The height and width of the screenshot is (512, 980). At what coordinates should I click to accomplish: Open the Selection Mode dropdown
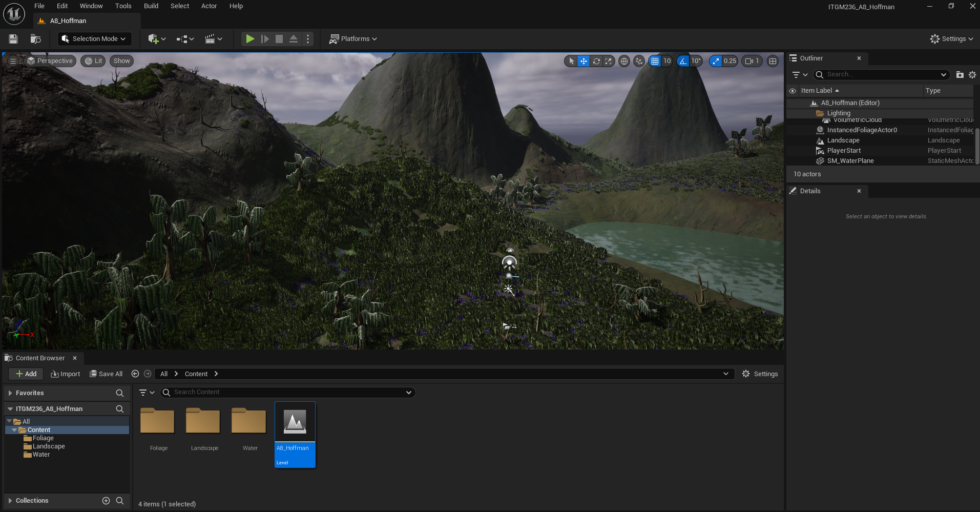95,39
